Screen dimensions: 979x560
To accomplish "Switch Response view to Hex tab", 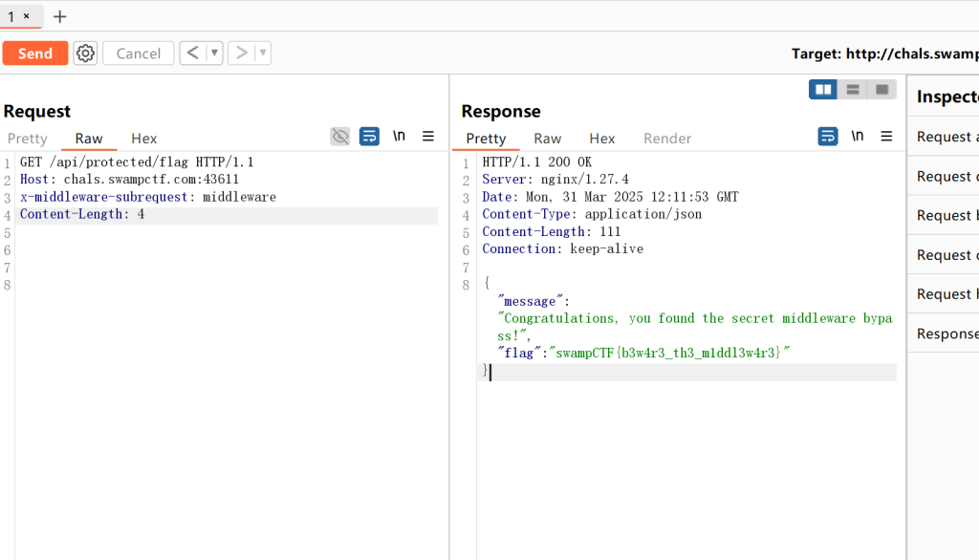I will coord(602,139).
